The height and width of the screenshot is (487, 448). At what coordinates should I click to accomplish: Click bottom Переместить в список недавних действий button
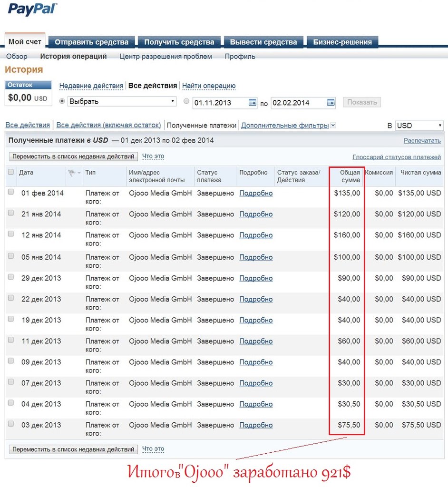pyautogui.click(x=73, y=449)
